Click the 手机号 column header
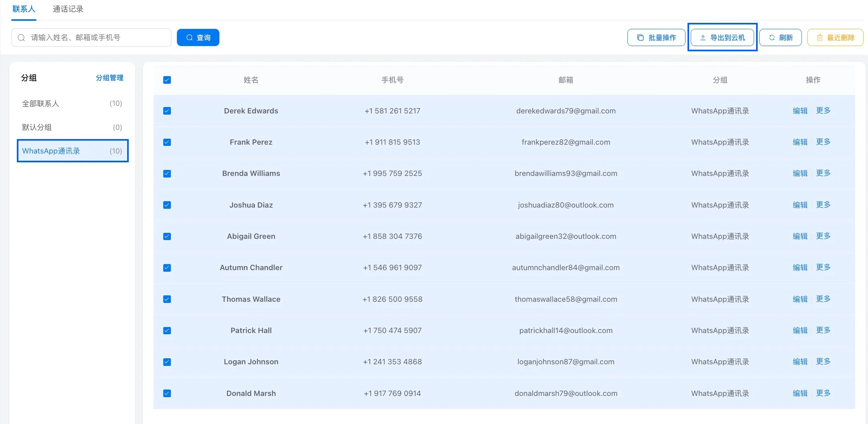The height and width of the screenshot is (424, 868). (392, 80)
